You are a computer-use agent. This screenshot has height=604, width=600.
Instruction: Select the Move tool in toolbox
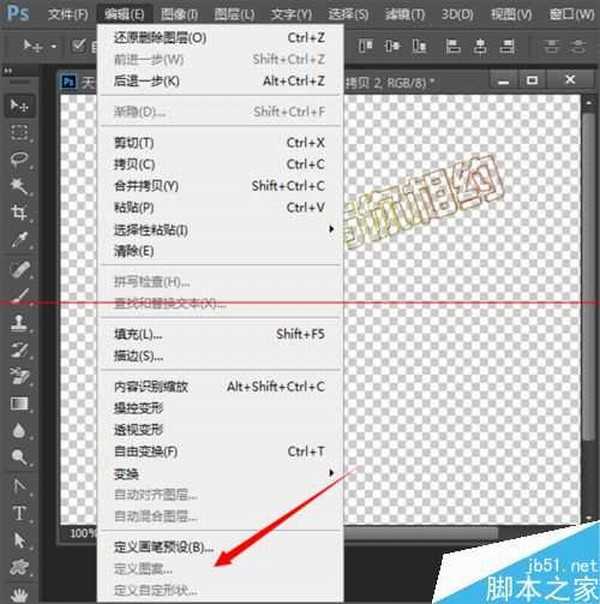point(19,105)
